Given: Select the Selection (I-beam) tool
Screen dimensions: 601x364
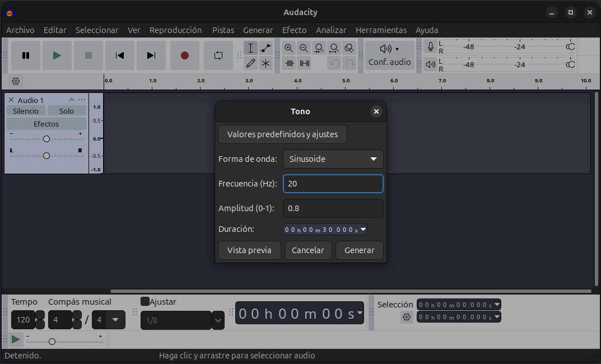Looking at the screenshot, I should [x=250, y=48].
